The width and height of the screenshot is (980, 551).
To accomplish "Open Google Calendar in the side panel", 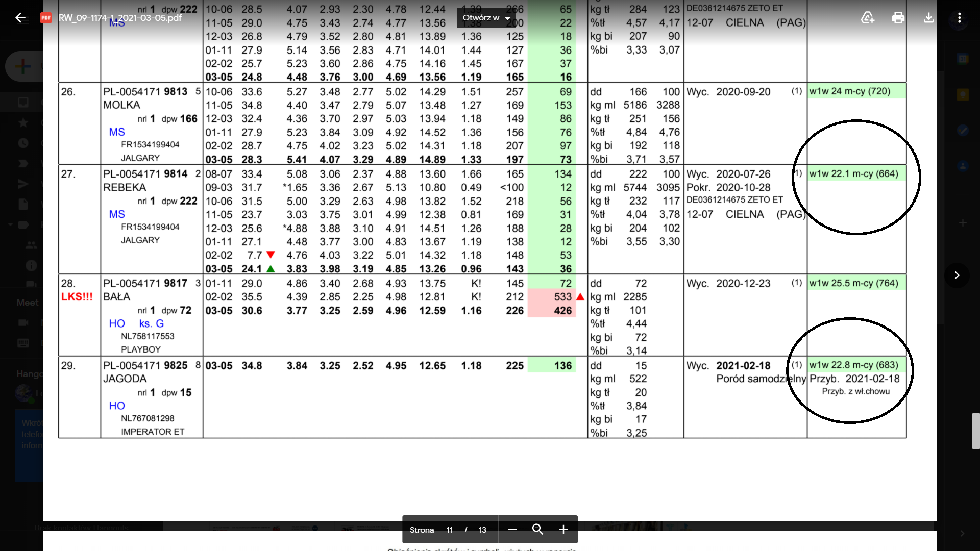I will pyautogui.click(x=963, y=59).
